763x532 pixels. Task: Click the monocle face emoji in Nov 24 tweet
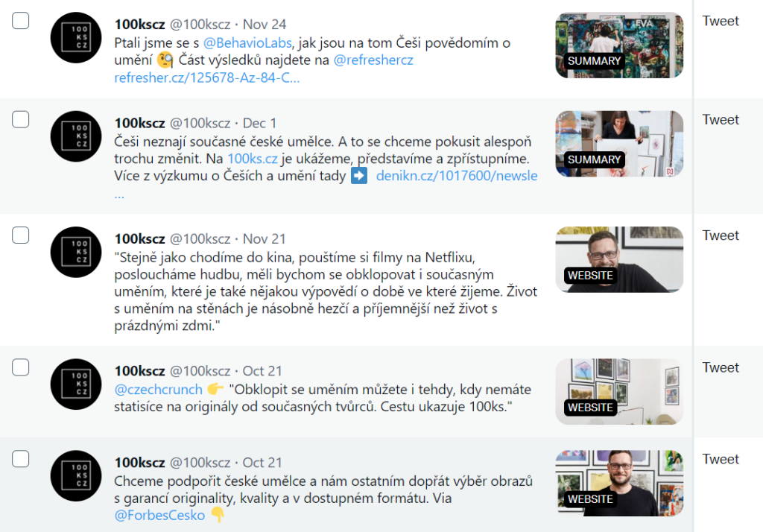[x=165, y=60]
